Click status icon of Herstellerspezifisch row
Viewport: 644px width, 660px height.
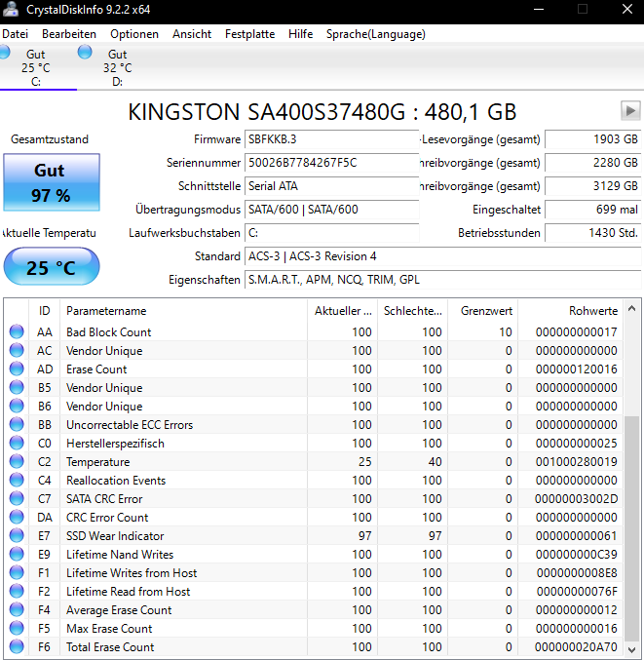(17, 443)
